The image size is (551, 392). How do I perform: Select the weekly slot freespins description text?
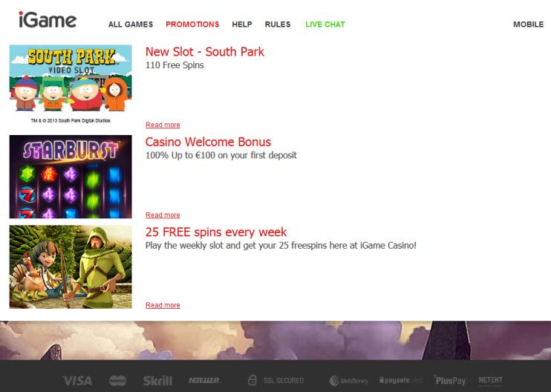pyautogui.click(x=281, y=246)
